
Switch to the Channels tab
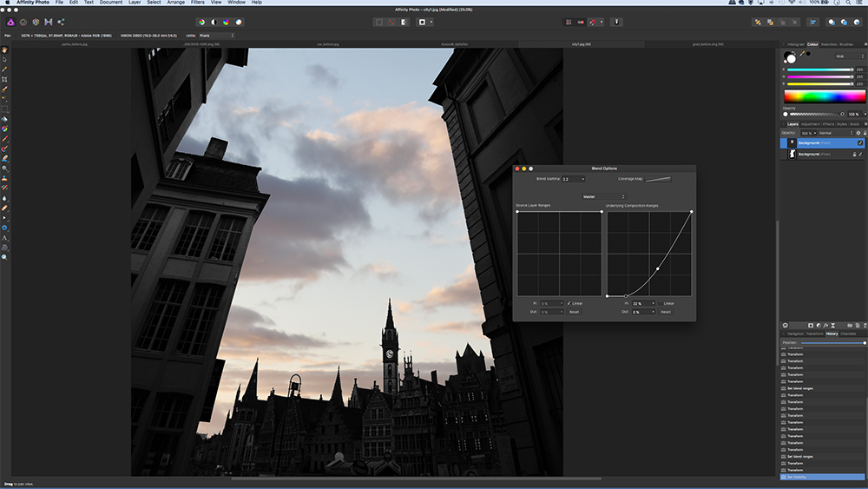coord(848,334)
